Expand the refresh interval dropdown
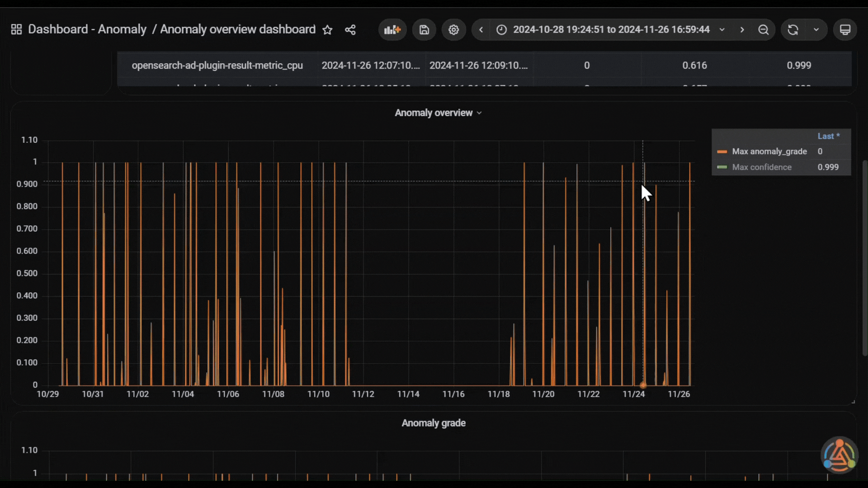Image resolution: width=868 pixels, height=488 pixels. [816, 30]
